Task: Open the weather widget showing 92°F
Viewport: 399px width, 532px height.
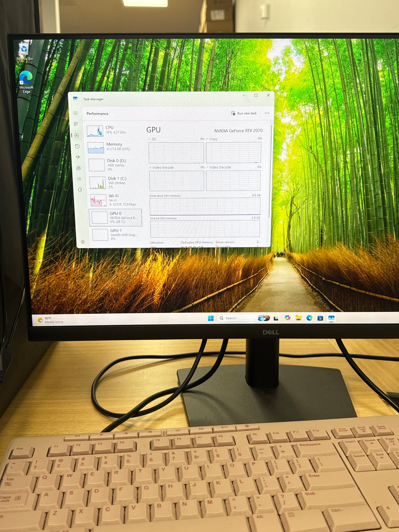Action: (x=51, y=320)
